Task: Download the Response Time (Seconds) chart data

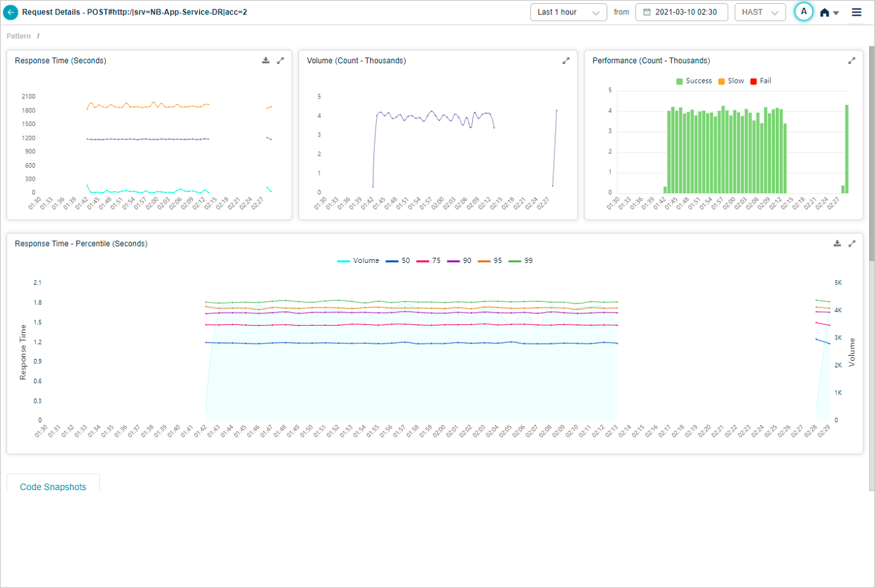Action: click(266, 61)
